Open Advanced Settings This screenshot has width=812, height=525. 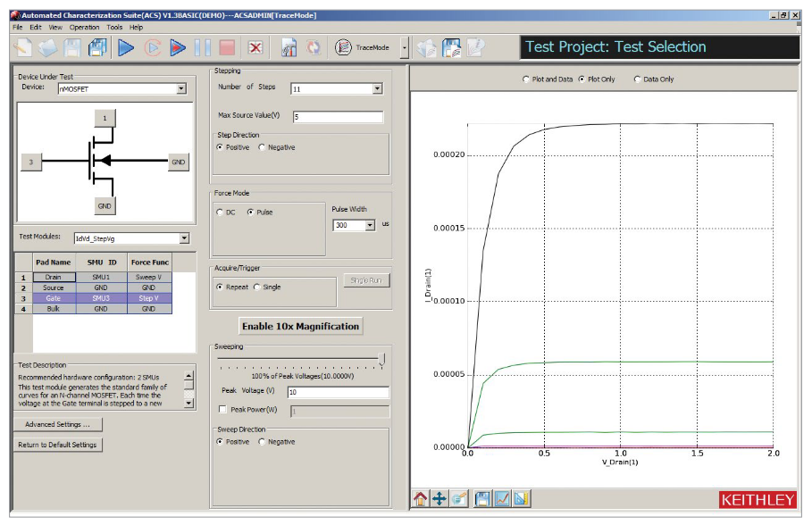(57, 424)
